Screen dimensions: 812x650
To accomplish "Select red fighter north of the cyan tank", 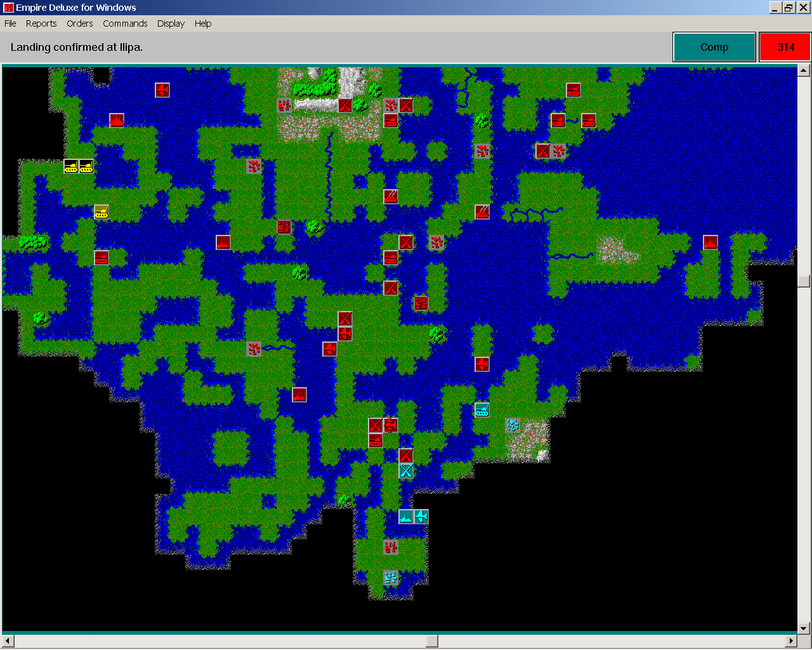I will pos(482,364).
